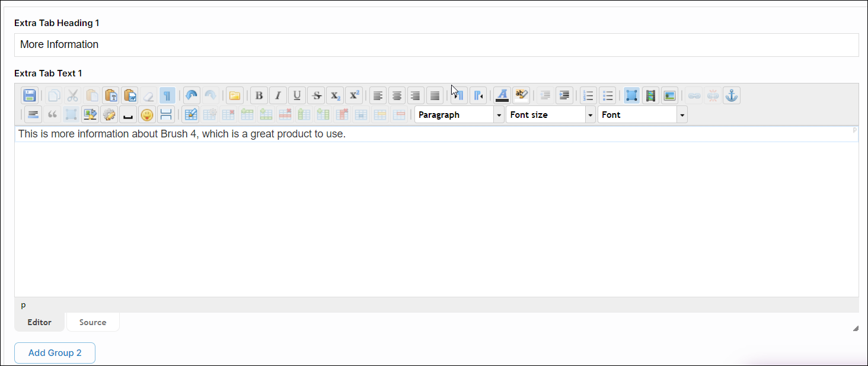Viewport: 868px width, 366px height.
Task: Select the Paste from Word icon
Action: pyautogui.click(x=129, y=95)
